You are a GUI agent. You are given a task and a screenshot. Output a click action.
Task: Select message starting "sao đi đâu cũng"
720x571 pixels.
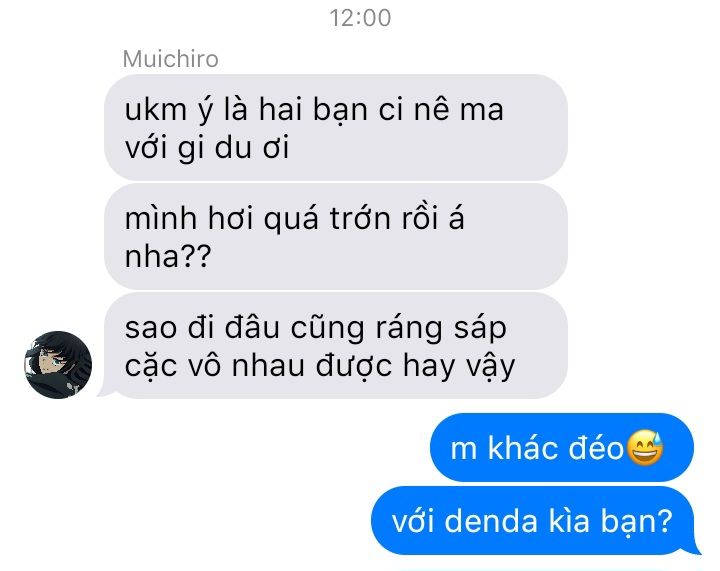pyautogui.click(x=336, y=345)
